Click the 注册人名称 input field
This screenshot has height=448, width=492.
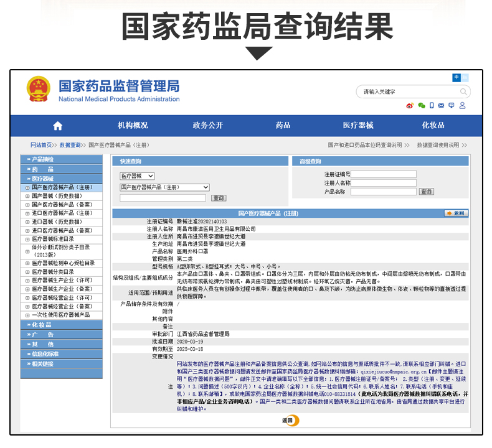pyautogui.click(x=384, y=183)
